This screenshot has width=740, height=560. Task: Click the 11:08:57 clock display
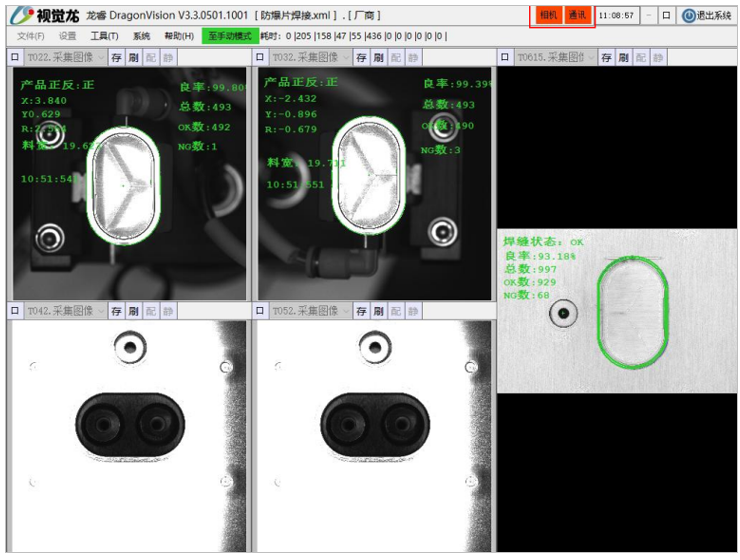click(616, 16)
